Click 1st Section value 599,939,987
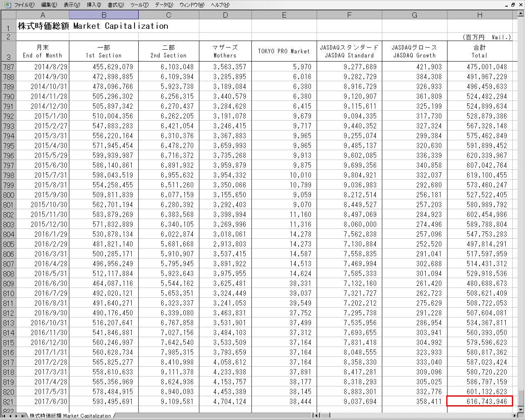 tap(104, 155)
